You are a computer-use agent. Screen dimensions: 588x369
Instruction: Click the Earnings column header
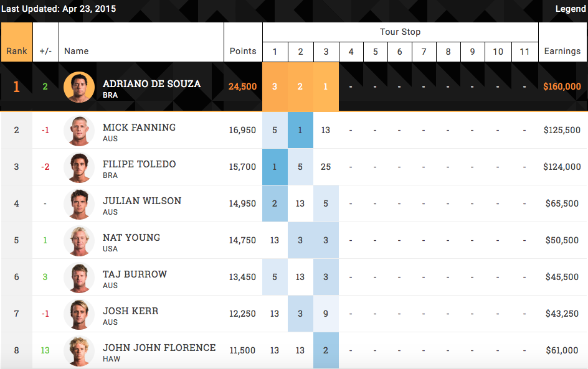tap(562, 51)
